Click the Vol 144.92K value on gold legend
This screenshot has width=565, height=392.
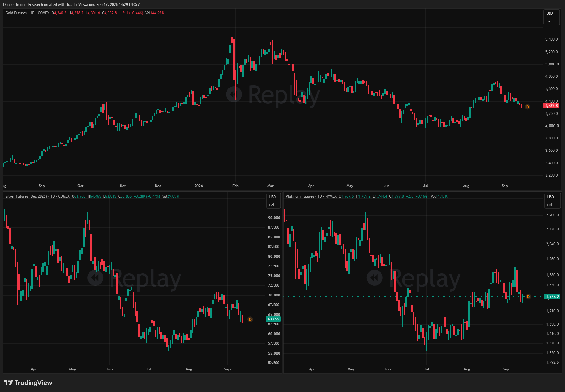(155, 13)
